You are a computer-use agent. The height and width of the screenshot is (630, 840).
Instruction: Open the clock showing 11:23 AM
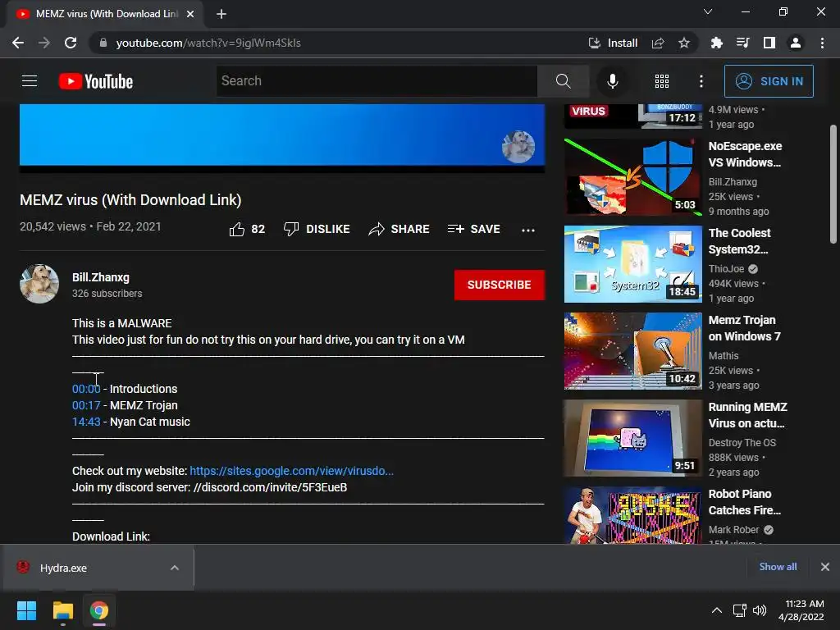tap(801, 610)
